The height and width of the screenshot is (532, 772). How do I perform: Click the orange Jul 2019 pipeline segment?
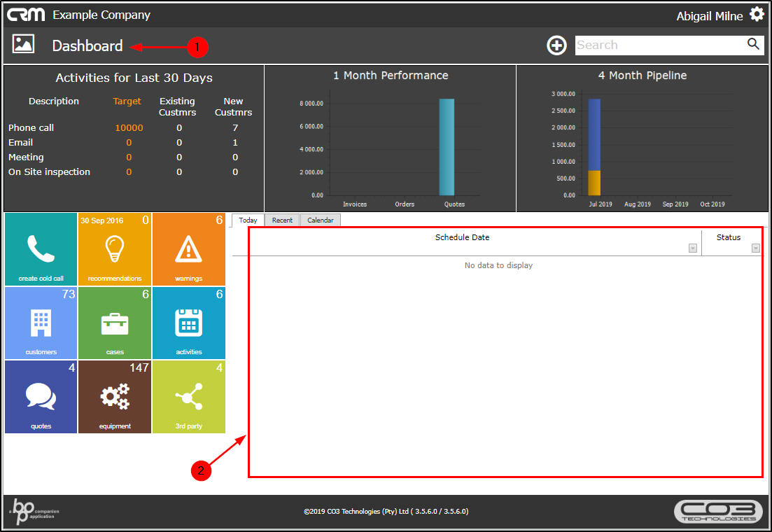coord(594,183)
